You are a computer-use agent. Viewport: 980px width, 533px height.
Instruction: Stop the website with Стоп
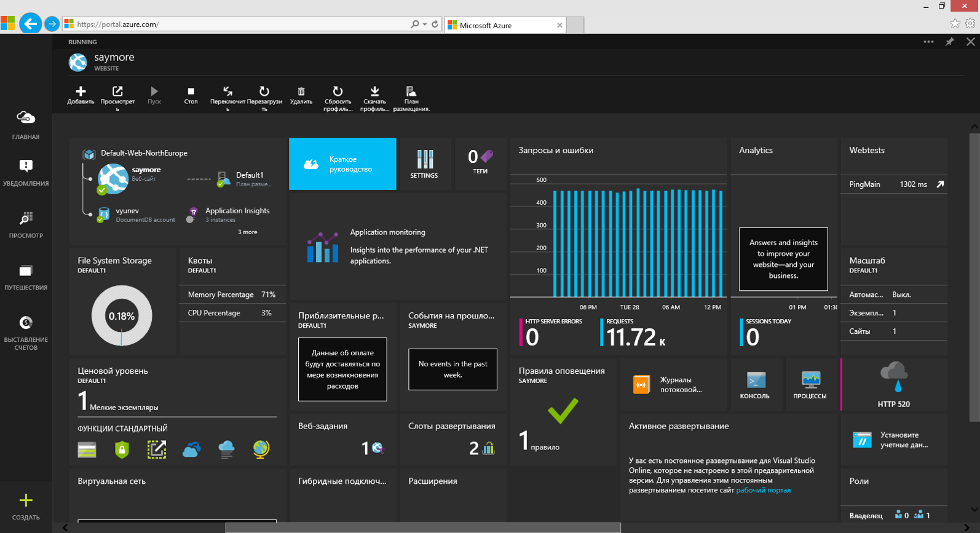(x=191, y=91)
